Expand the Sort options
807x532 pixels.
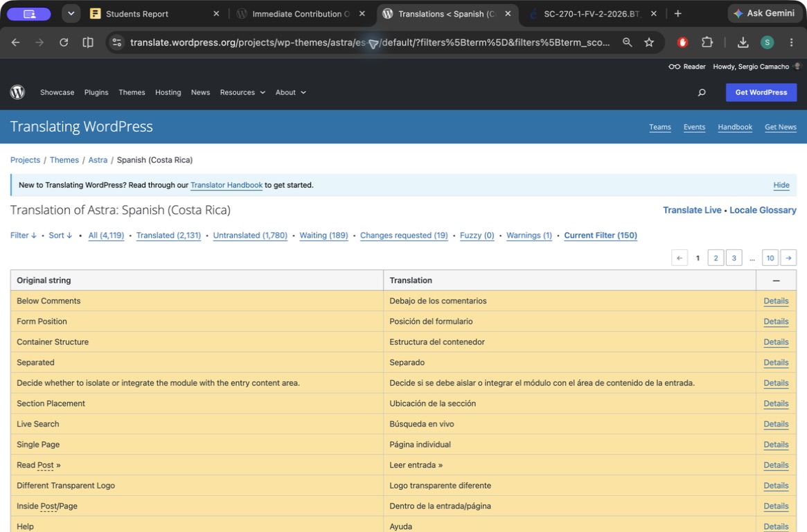[x=60, y=235]
